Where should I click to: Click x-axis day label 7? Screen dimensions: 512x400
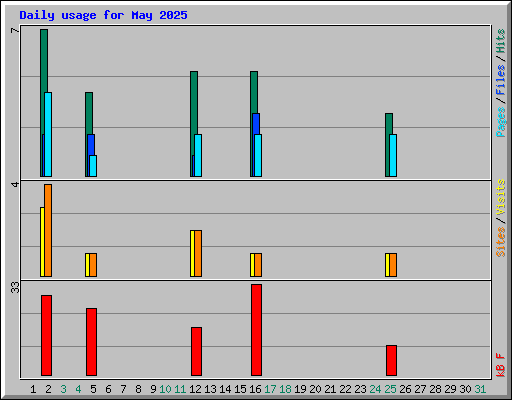[123, 389]
